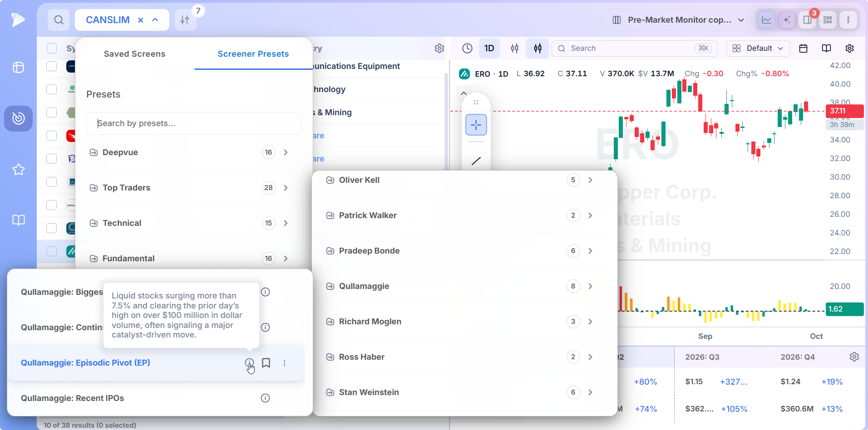
Task: Select the 1D timeframe button
Action: coord(489,49)
